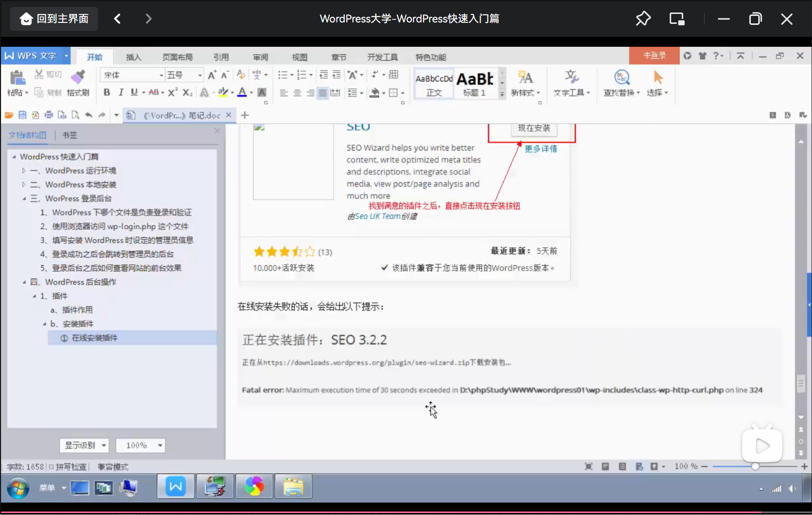
Task: Switch to the 引用 ribbon tab
Action: tap(221, 57)
